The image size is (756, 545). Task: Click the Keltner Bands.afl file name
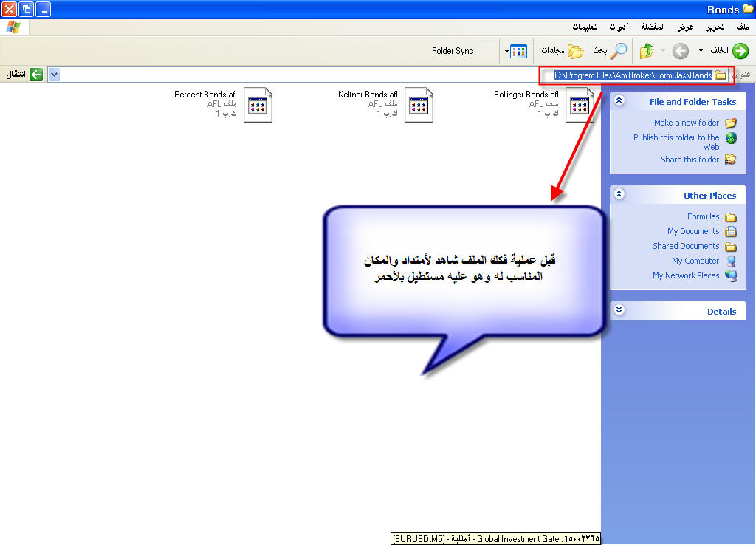pyautogui.click(x=368, y=94)
